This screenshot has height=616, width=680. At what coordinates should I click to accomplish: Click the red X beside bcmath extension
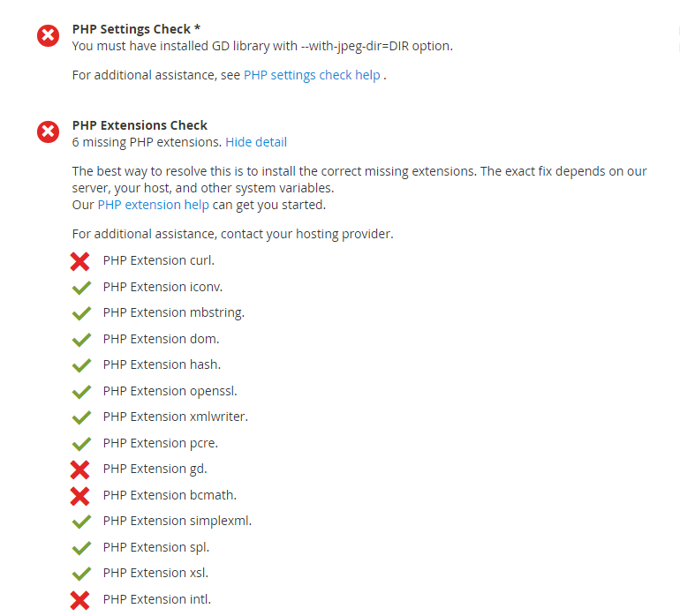click(79, 496)
